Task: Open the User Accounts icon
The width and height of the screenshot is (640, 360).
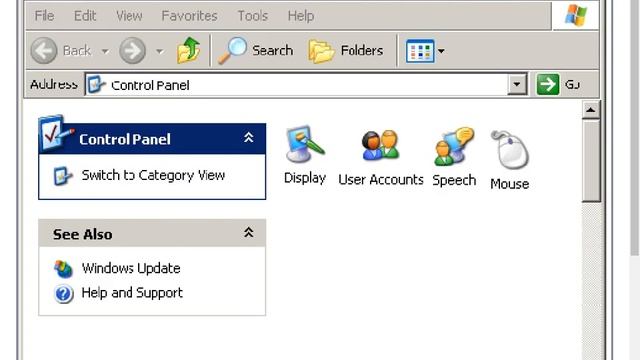Action: click(x=380, y=158)
